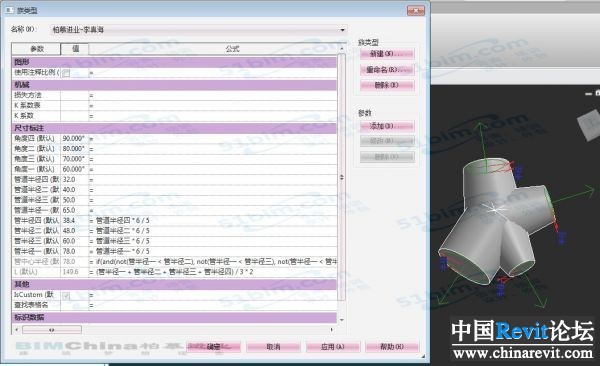
Task: Click the 应用 button
Action: 333,347
